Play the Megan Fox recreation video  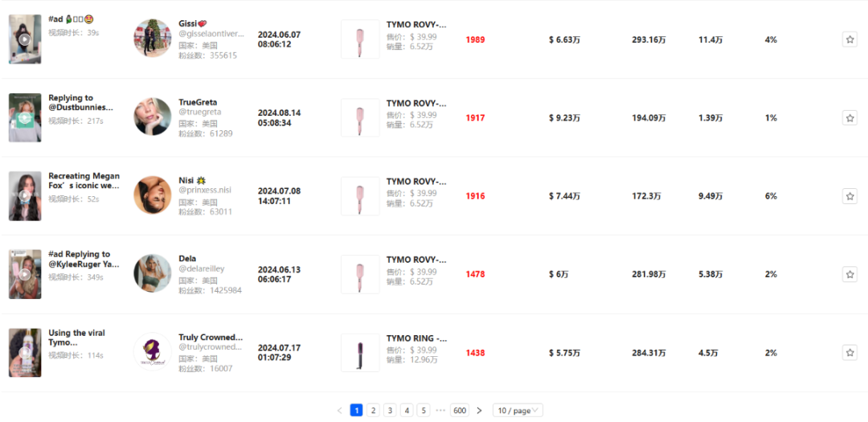point(25,196)
